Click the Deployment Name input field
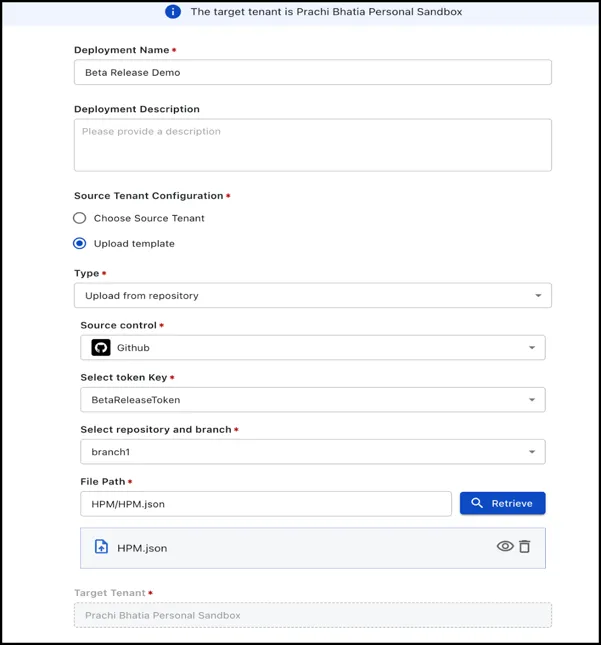 (313, 72)
